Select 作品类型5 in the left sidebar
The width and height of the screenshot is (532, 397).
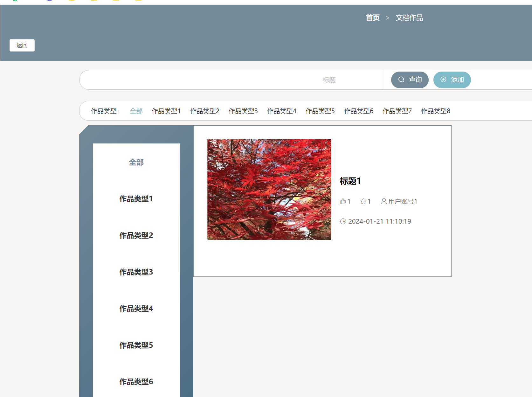pos(136,345)
